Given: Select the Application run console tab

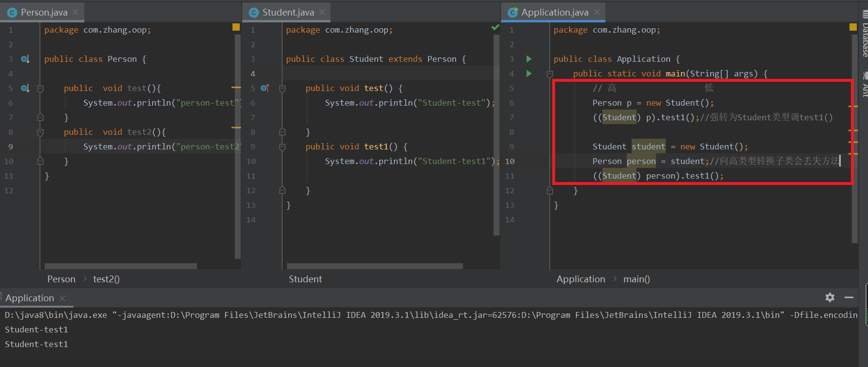Looking at the screenshot, I should [x=30, y=298].
